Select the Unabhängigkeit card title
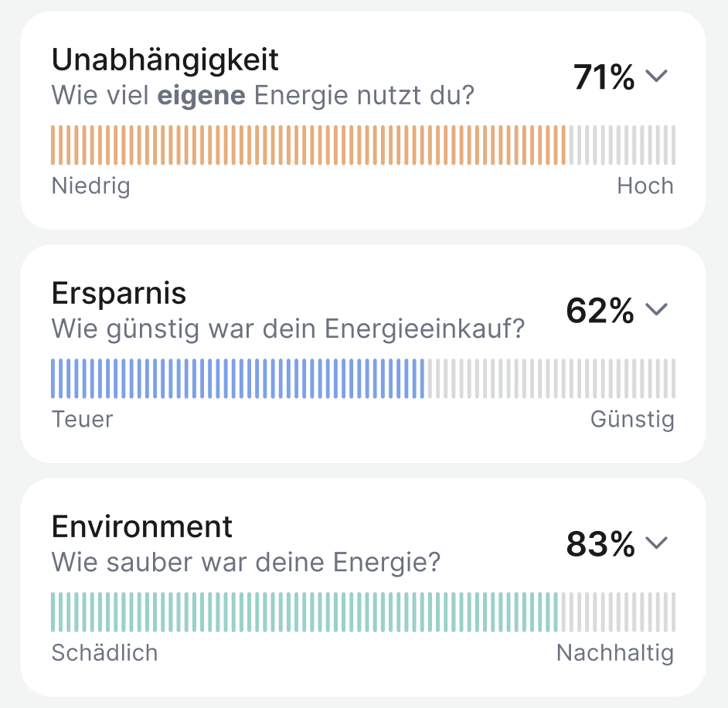This screenshot has width=728, height=708. pos(165,60)
